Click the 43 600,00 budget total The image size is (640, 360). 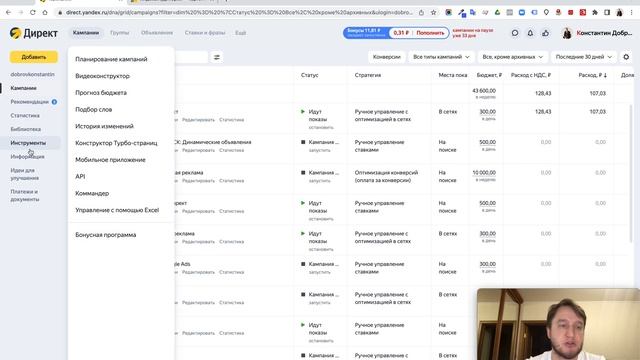484,91
